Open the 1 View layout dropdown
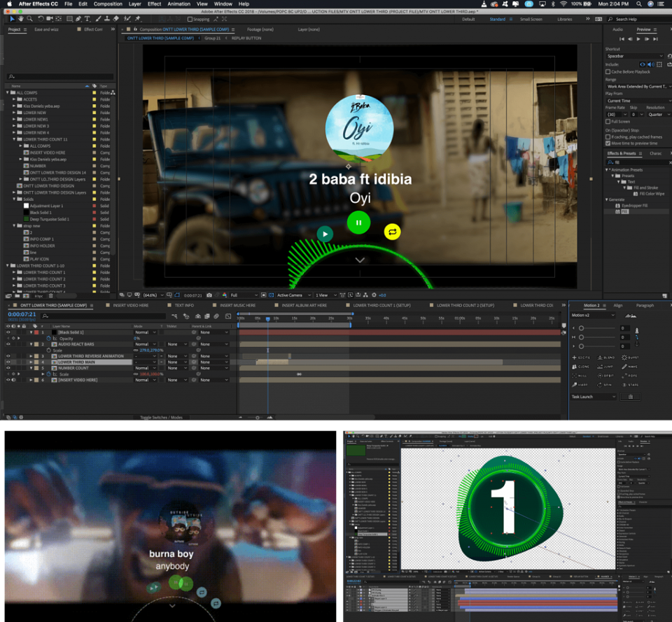Viewport: 672px width, 622px height. pos(325,295)
